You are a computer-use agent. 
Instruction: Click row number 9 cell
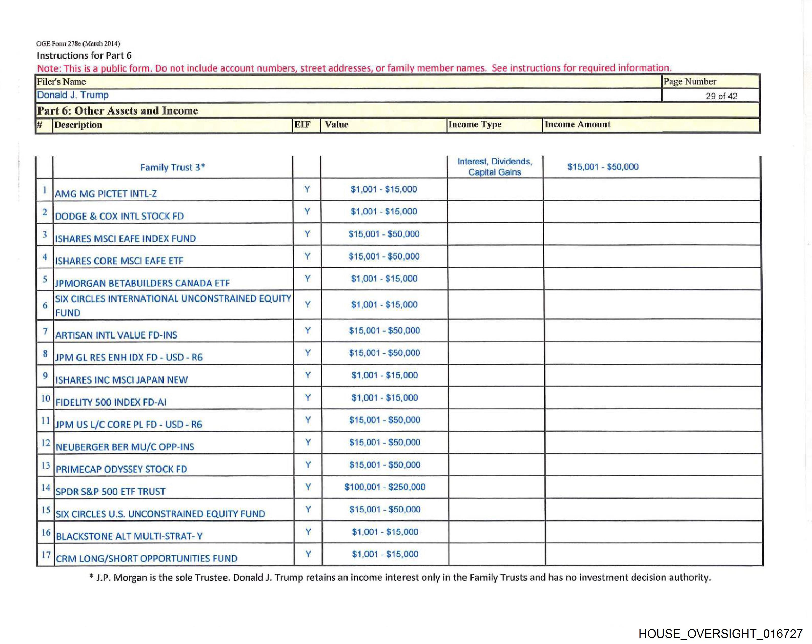click(45, 376)
